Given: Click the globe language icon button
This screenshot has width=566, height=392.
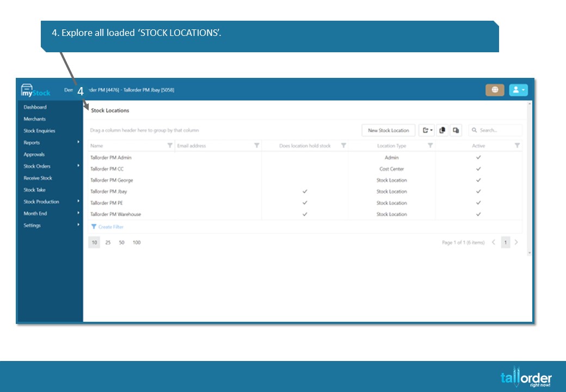Looking at the screenshot, I should pos(495,90).
